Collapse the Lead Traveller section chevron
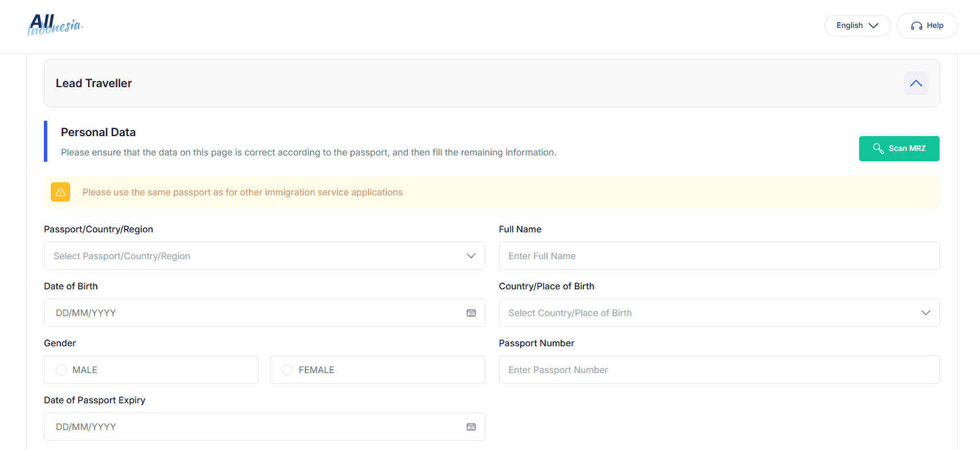The height and width of the screenshot is (450, 980). pos(916,83)
